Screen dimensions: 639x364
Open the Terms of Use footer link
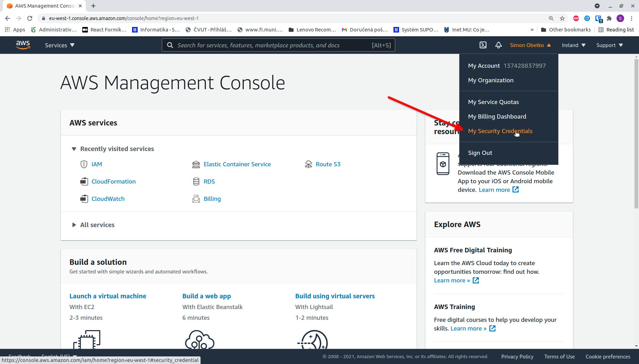pyautogui.click(x=559, y=357)
